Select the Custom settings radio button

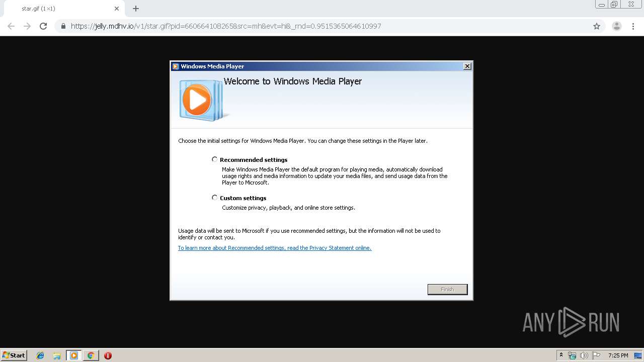(215, 198)
